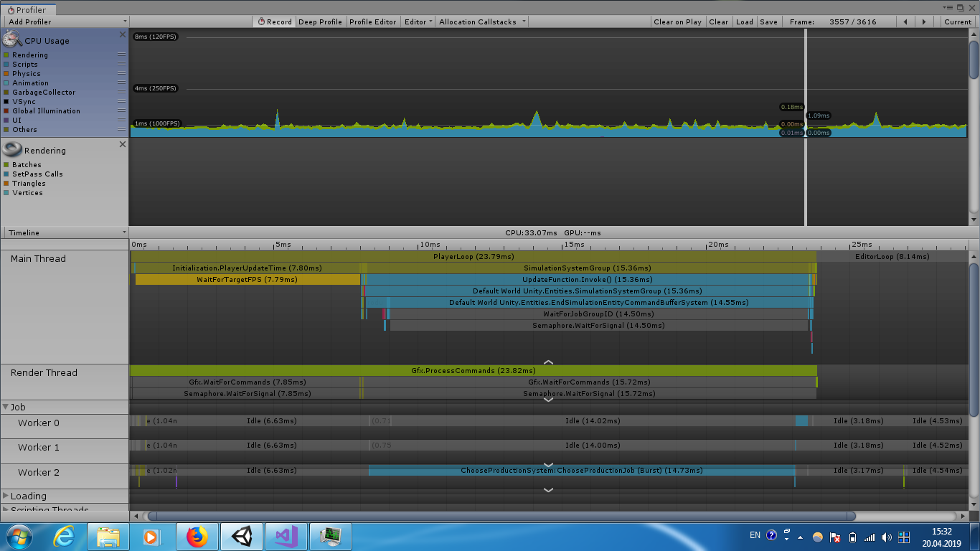Grab the reorder handle for Global Illumination category
The image size is (980, 551).
[121, 111]
